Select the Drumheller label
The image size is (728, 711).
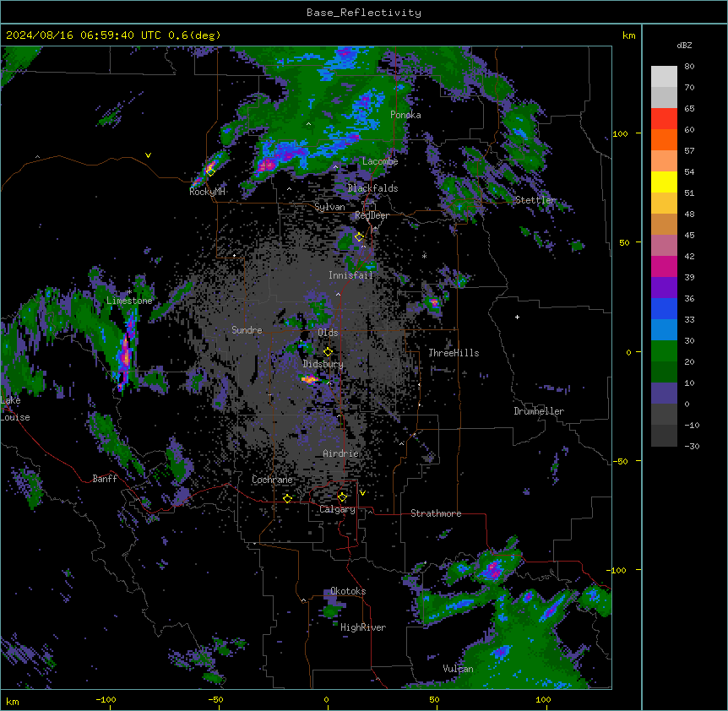coord(539,411)
